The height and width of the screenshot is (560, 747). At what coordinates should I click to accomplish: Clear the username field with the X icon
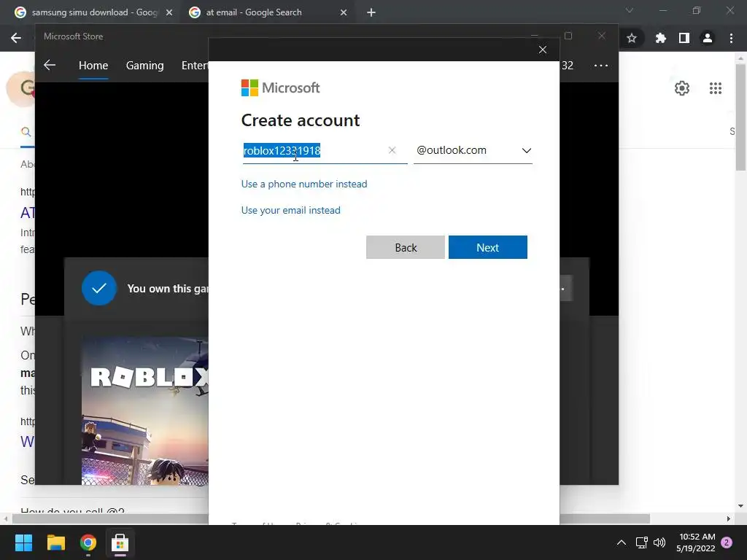(x=392, y=150)
